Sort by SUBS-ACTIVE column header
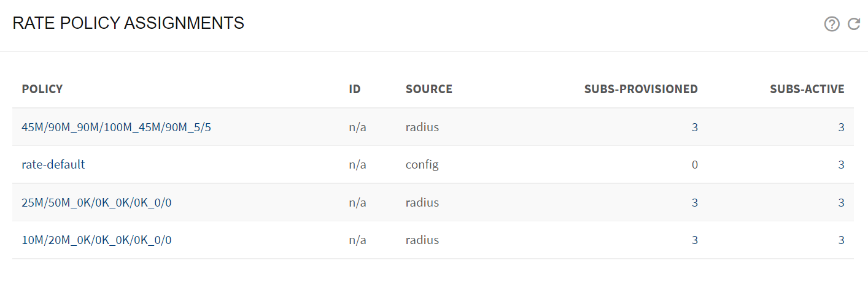Viewport: 868px width, 282px height. [807, 89]
